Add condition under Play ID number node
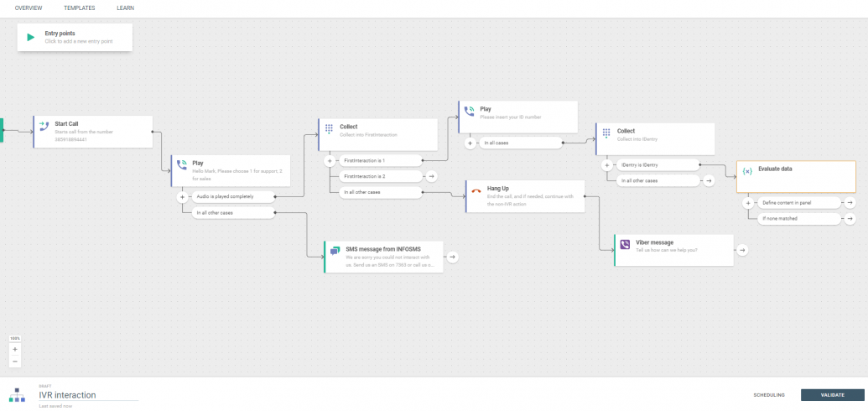Screen dimensions: 868x411 (470, 143)
